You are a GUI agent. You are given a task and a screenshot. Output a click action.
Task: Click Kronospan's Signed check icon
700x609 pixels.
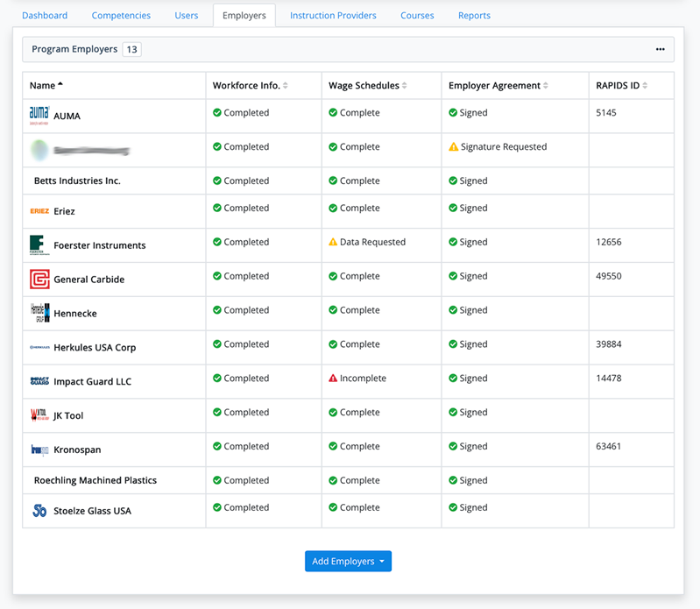[x=453, y=446]
